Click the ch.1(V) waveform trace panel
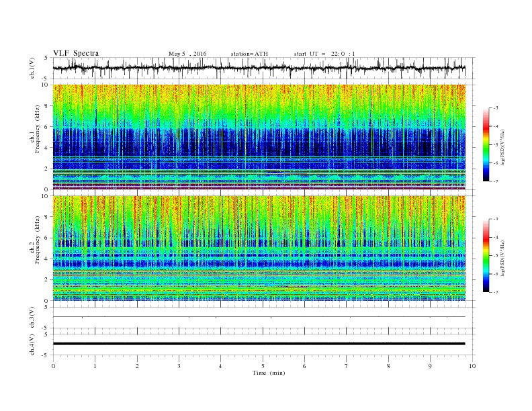Image resolution: width=532 pixels, height=411 pixels. [x=264, y=68]
